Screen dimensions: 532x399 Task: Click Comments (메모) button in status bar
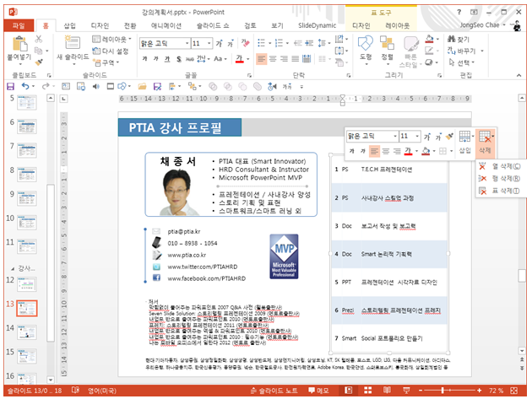point(318,391)
